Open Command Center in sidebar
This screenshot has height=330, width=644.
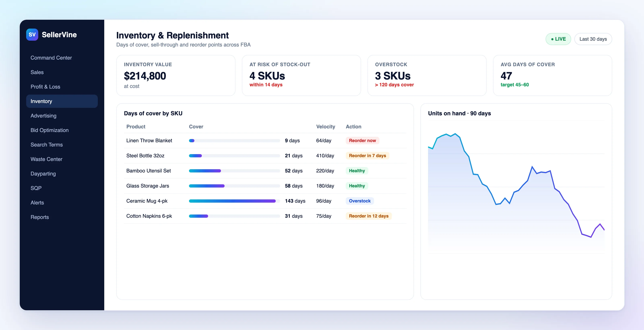pyautogui.click(x=62, y=58)
